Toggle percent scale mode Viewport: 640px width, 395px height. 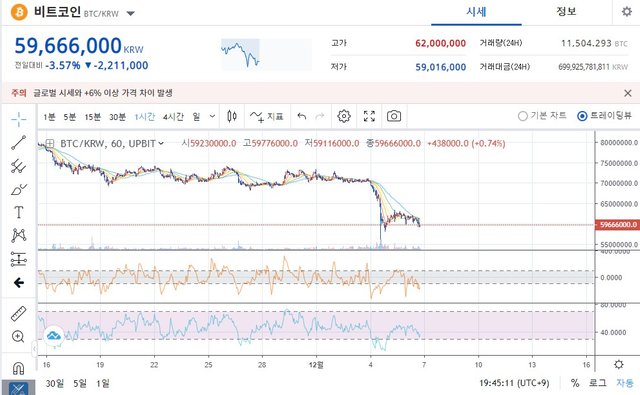(x=575, y=383)
